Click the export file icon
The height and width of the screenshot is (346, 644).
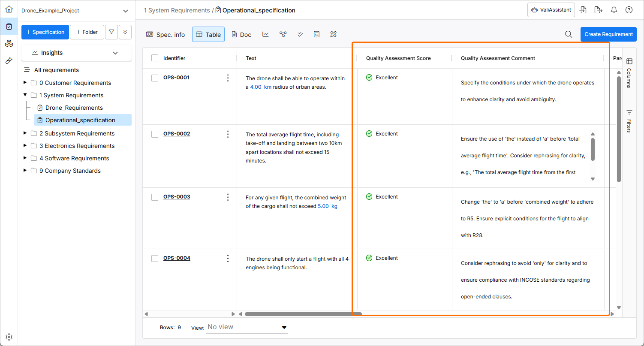click(599, 10)
